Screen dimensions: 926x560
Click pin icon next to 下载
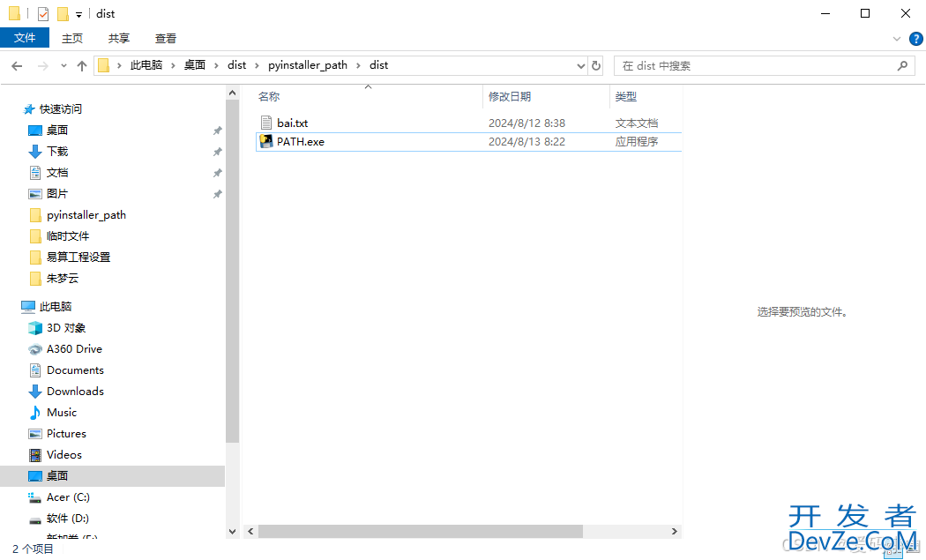217,152
